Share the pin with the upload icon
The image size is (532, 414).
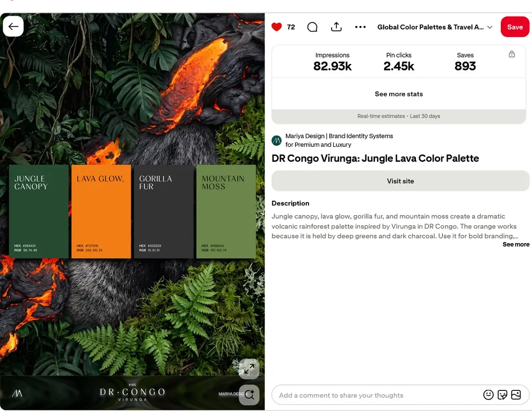pyautogui.click(x=336, y=27)
